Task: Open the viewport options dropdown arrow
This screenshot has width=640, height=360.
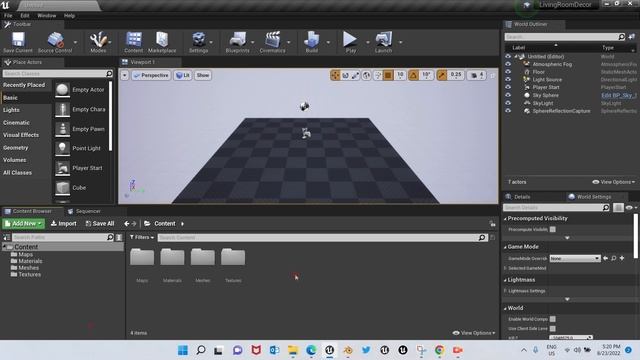Action: [x=124, y=75]
